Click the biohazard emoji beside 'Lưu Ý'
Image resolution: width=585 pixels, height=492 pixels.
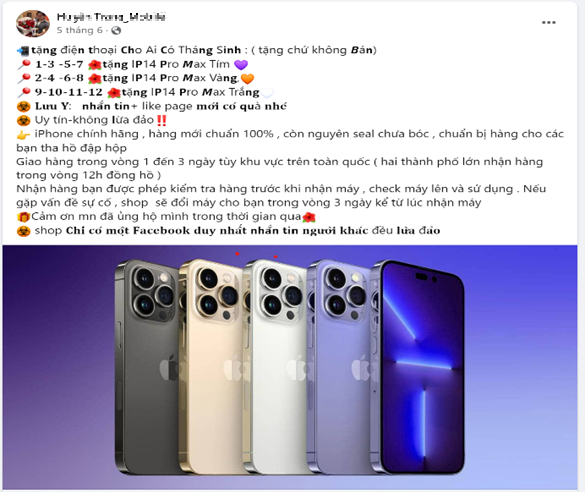tap(24, 107)
